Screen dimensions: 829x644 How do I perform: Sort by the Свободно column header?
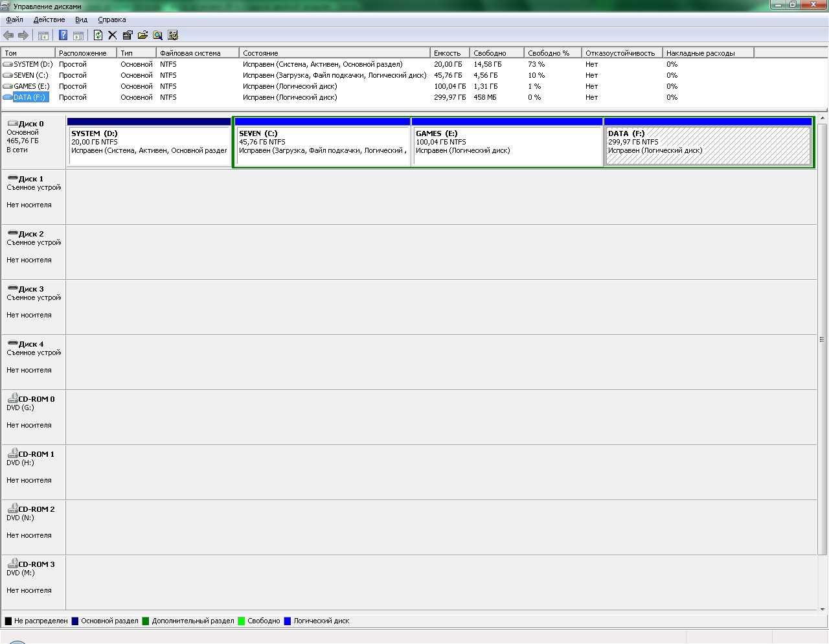click(496, 53)
